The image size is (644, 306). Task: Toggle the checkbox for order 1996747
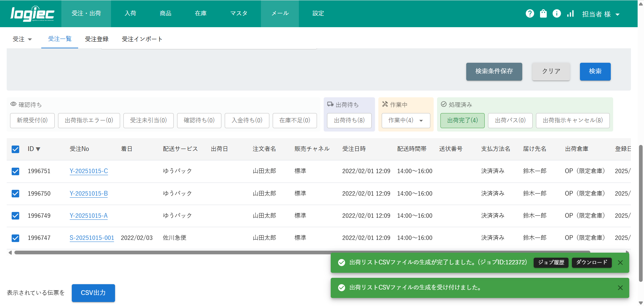(15, 238)
